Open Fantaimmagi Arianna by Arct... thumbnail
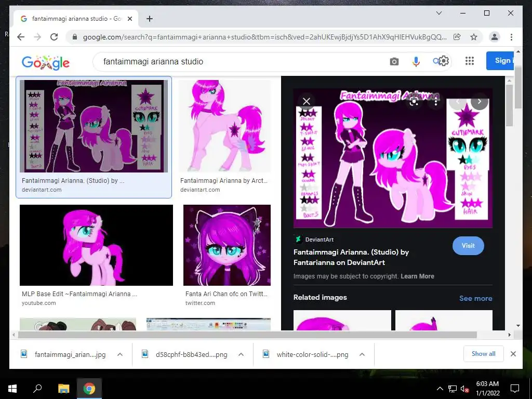Viewport: 532px width, 399px height. [224, 126]
